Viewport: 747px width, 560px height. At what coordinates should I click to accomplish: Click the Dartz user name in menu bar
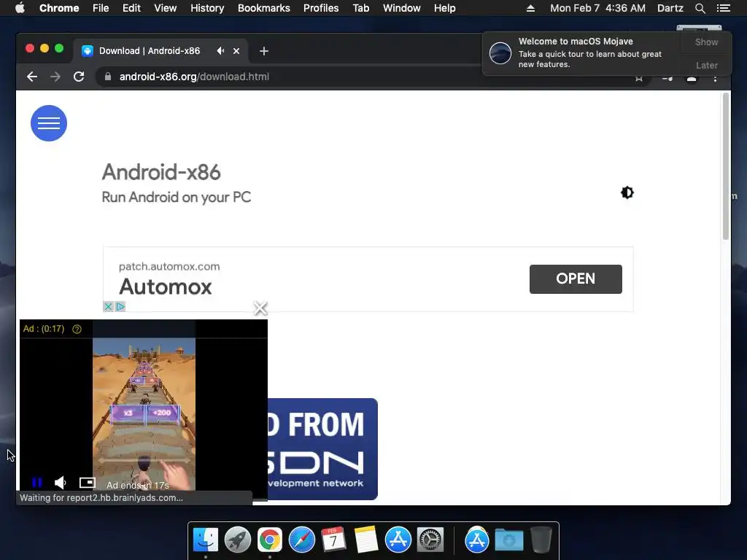click(670, 8)
